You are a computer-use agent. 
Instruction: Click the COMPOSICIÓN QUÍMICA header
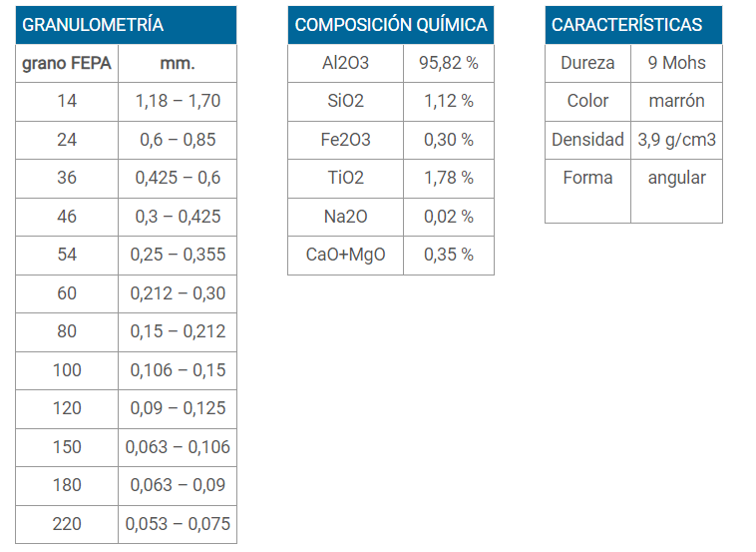pos(391,25)
